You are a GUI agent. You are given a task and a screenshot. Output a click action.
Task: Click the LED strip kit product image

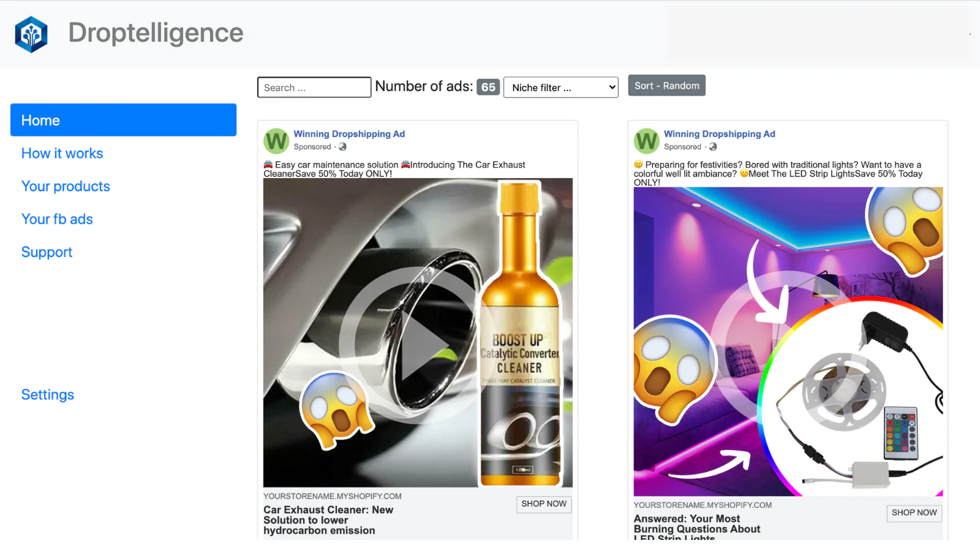tap(851, 398)
